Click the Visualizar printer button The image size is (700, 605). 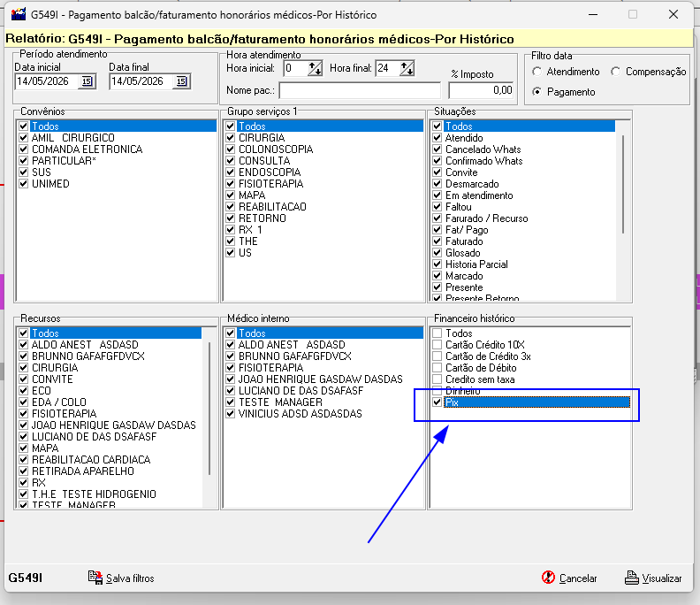pyautogui.click(x=653, y=578)
